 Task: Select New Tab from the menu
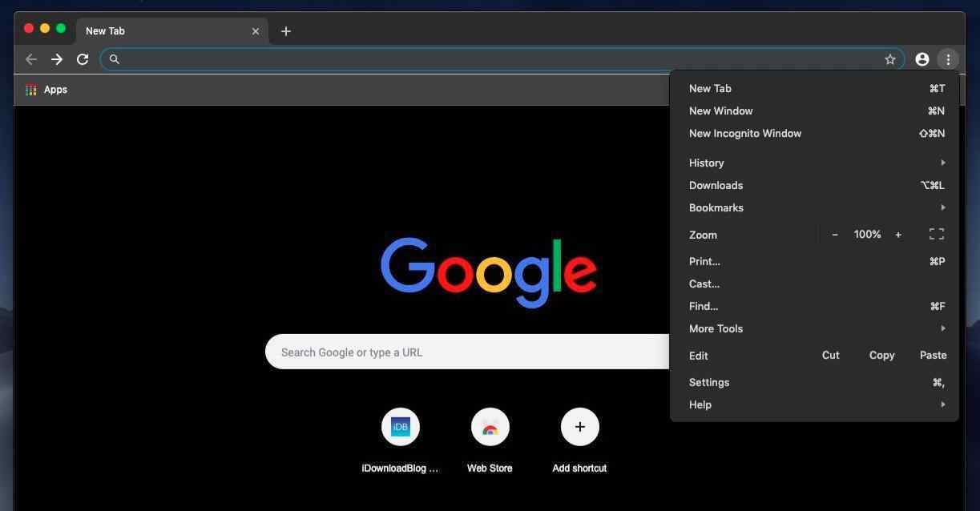pyautogui.click(x=814, y=88)
